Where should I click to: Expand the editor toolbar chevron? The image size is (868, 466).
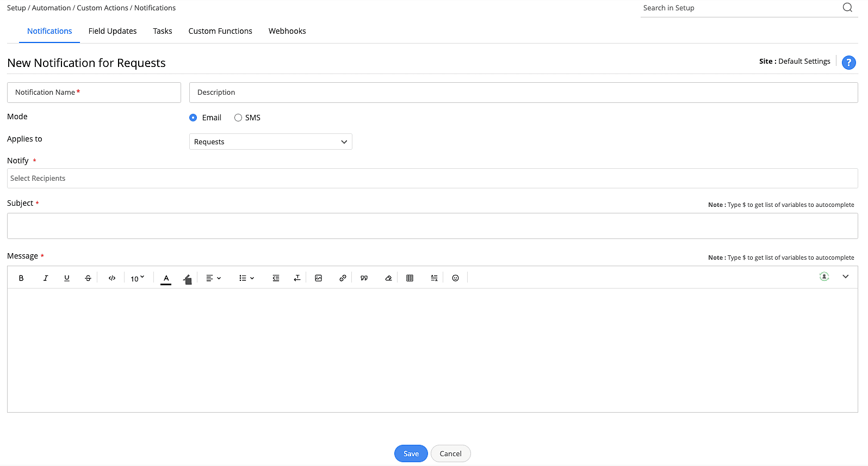pyautogui.click(x=846, y=277)
